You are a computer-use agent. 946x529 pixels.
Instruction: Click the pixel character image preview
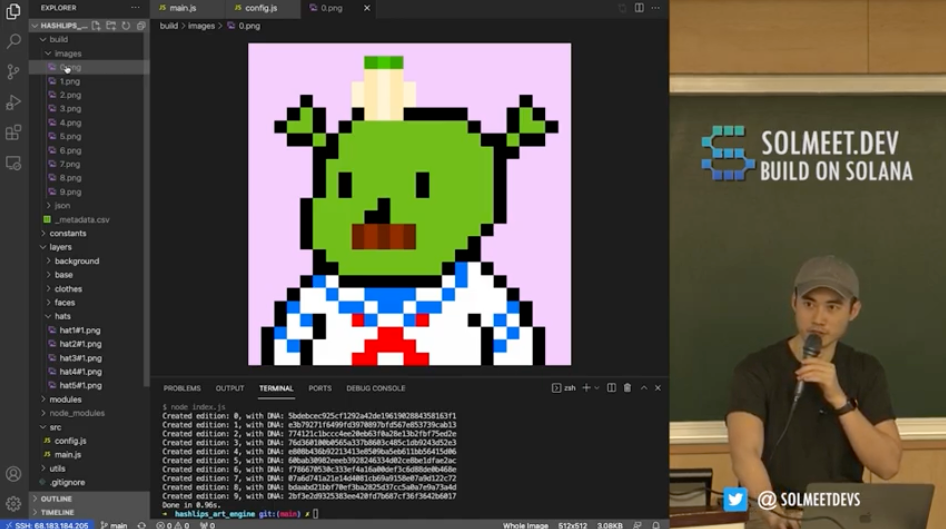[410, 204]
